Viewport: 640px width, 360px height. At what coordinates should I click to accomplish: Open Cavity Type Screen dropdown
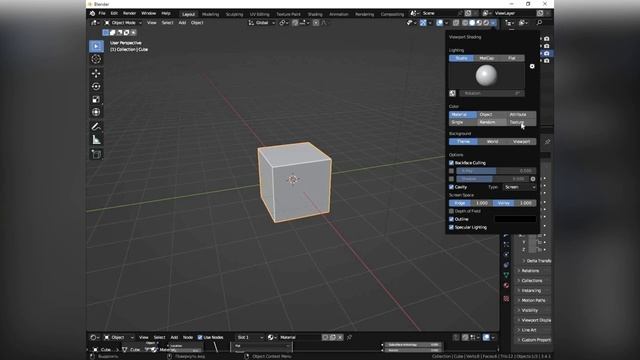(x=520, y=187)
